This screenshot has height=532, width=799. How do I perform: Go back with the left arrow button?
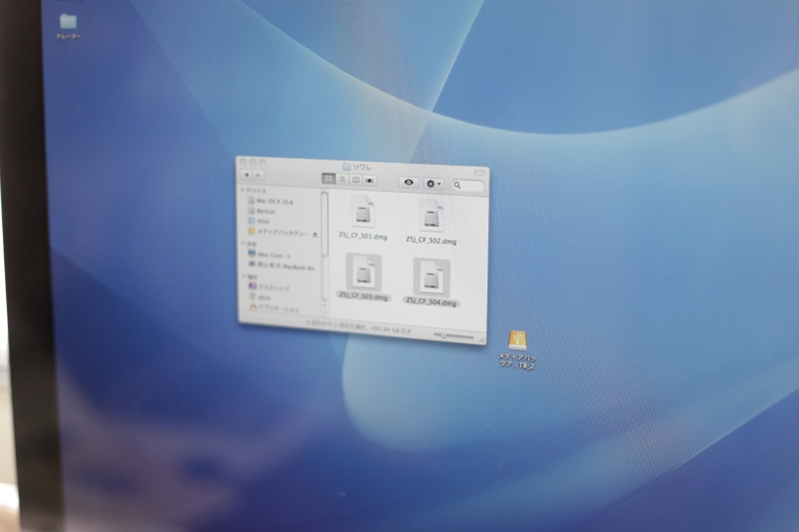click(247, 176)
